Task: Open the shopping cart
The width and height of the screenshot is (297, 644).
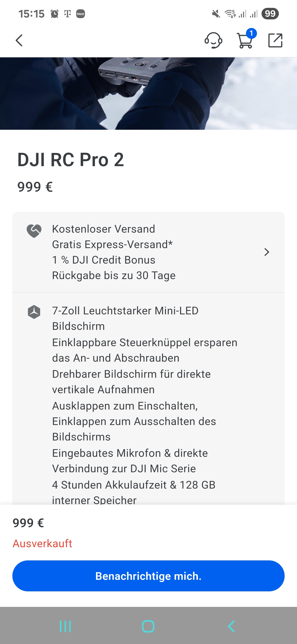Action: pos(244,41)
